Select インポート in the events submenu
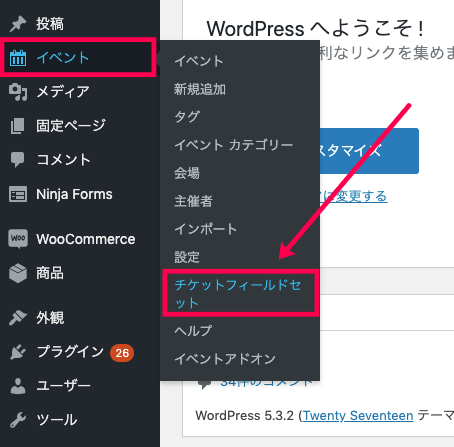 205,229
